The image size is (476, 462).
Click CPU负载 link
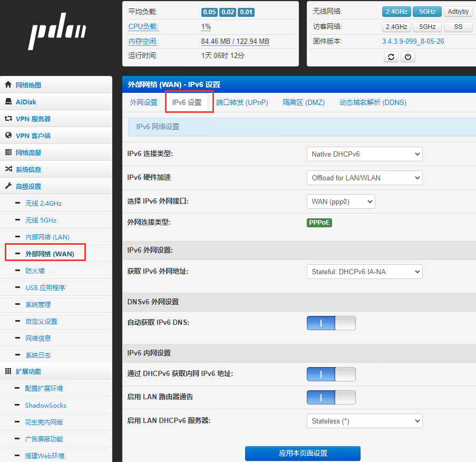[143, 27]
